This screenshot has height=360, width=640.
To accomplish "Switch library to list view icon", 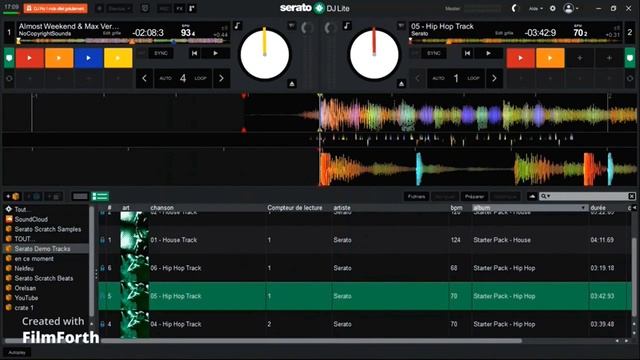I will pos(100,196).
